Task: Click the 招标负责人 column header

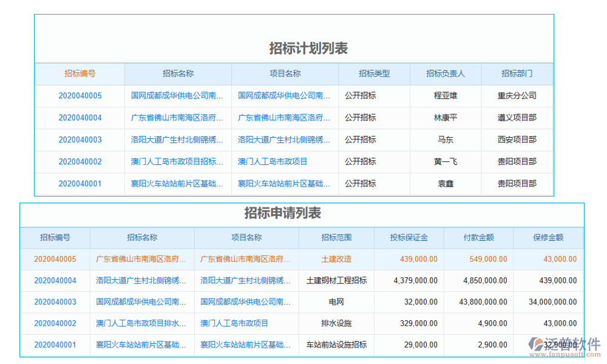Action: (x=446, y=73)
